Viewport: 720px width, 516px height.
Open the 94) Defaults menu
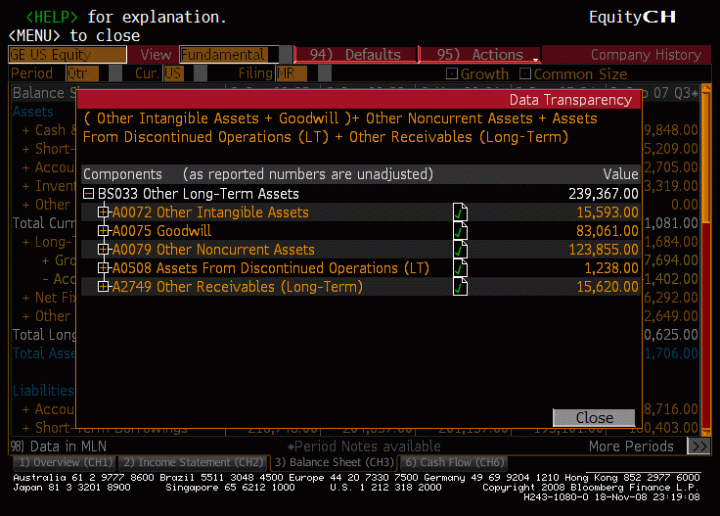[355, 55]
